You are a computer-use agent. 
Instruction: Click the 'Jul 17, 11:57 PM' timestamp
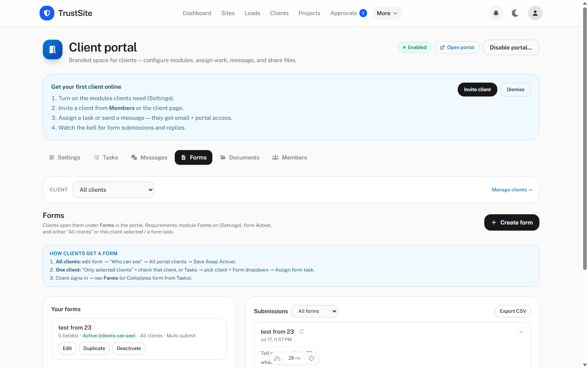tap(276, 339)
